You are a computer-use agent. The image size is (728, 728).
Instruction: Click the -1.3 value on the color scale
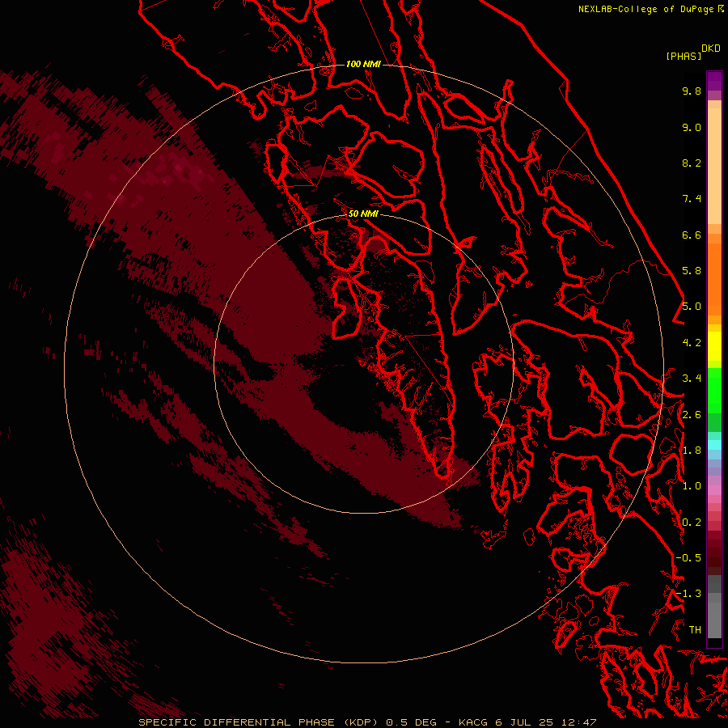point(688,594)
